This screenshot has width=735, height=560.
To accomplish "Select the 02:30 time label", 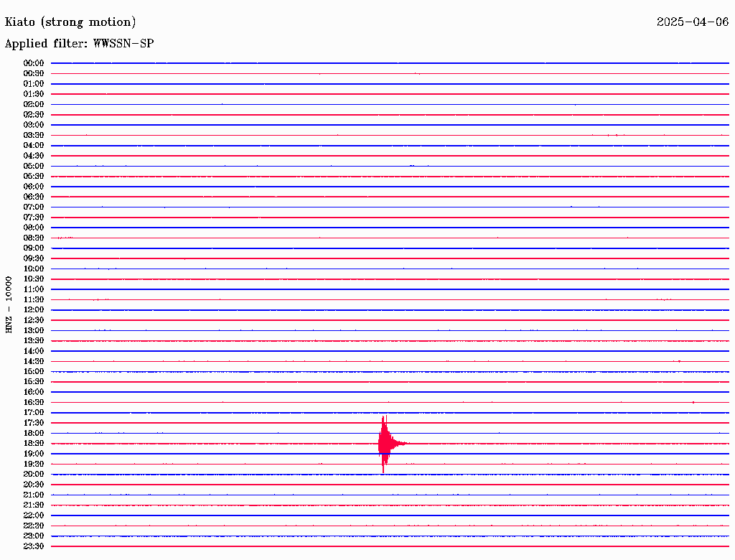I will [x=34, y=114].
